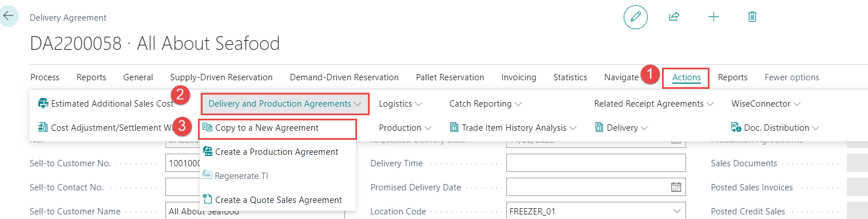Click the pencil edit icon
868x219 pixels.
tap(635, 17)
